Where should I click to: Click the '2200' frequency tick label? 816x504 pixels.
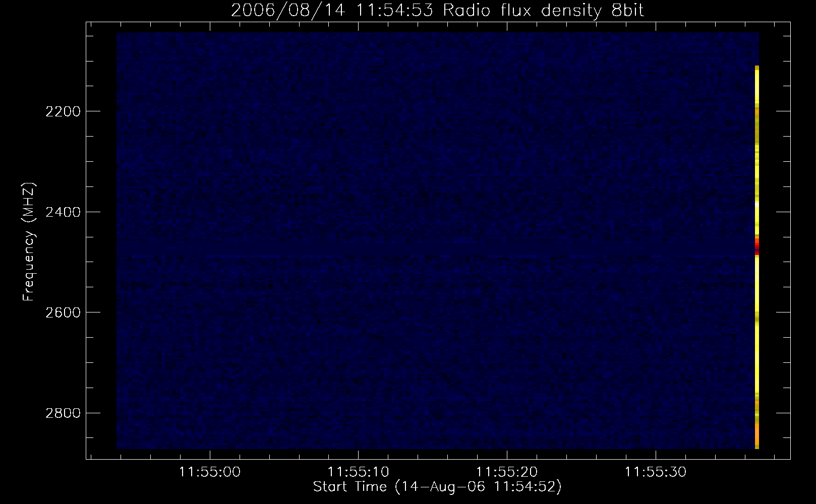63,111
